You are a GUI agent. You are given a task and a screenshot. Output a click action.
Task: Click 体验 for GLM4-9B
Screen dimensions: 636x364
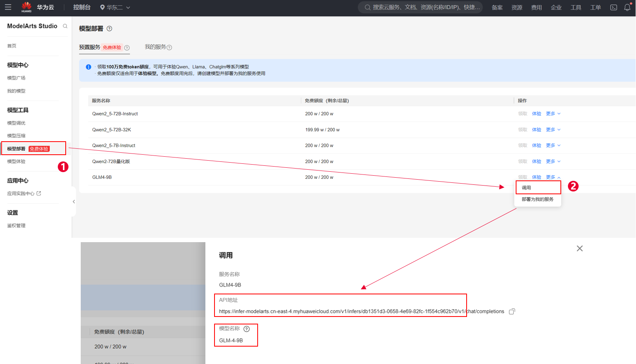tap(537, 177)
